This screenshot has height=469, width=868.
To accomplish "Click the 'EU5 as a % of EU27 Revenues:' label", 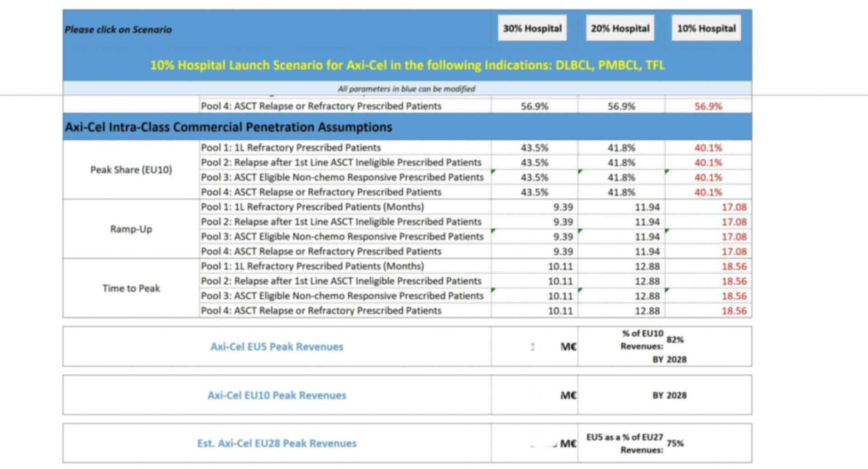I will click(x=625, y=444).
